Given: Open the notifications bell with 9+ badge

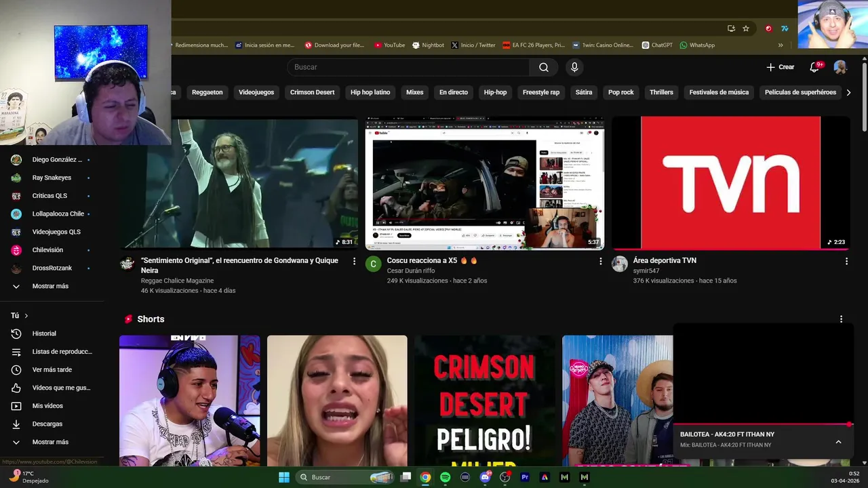Looking at the screenshot, I should tap(816, 66).
